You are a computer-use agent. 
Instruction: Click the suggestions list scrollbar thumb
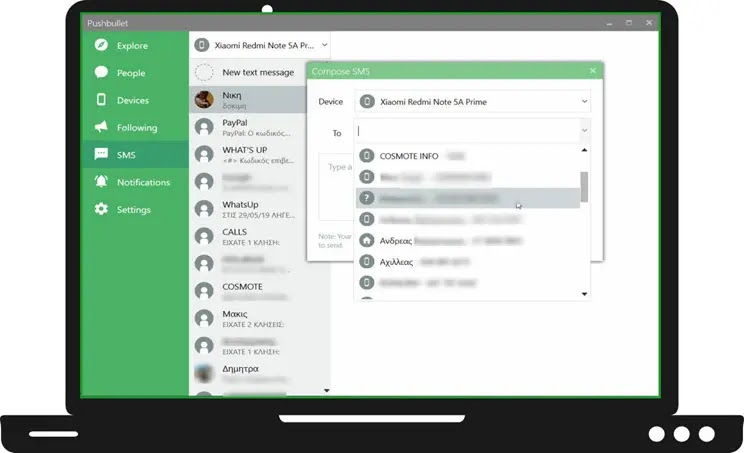coord(584,186)
